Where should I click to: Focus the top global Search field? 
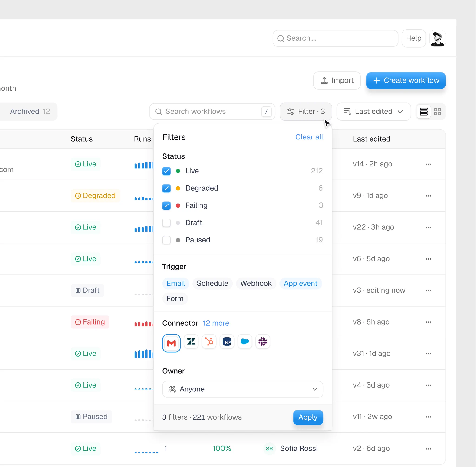click(335, 39)
